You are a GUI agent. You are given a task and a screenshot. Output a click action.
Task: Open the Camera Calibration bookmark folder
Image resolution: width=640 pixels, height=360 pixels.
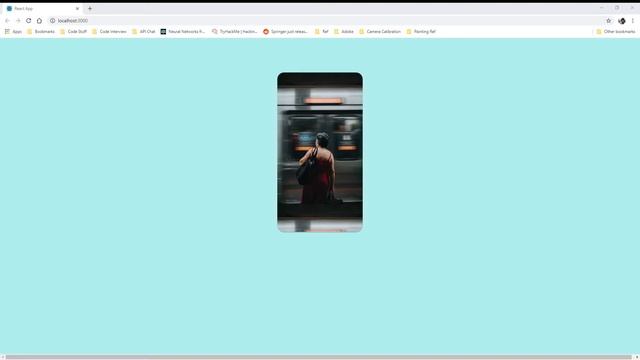coord(380,31)
